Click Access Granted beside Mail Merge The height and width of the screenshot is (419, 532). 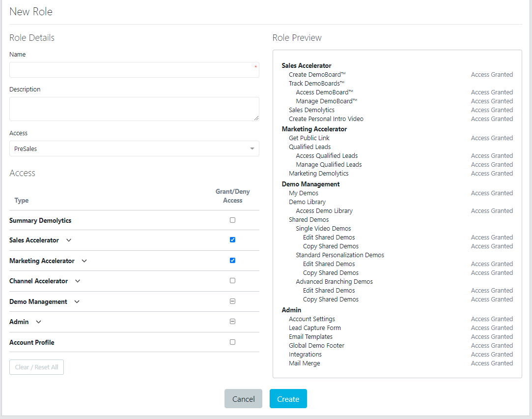coord(492,363)
